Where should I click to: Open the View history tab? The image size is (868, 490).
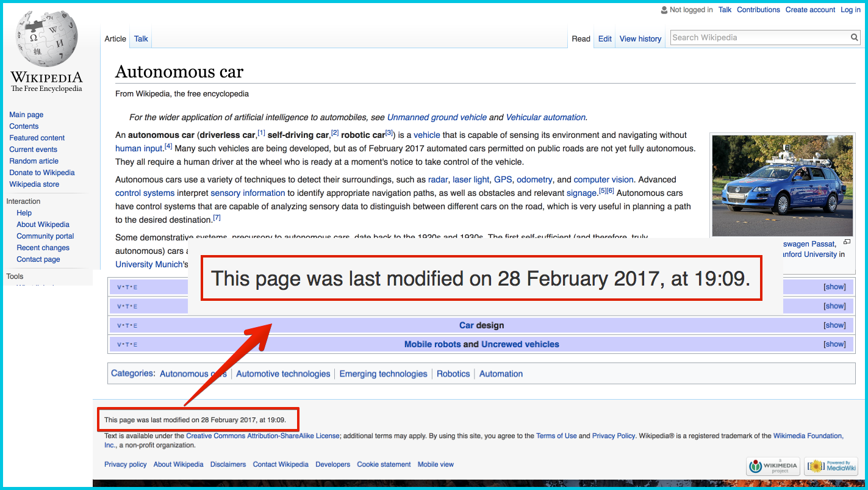[640, 38]
